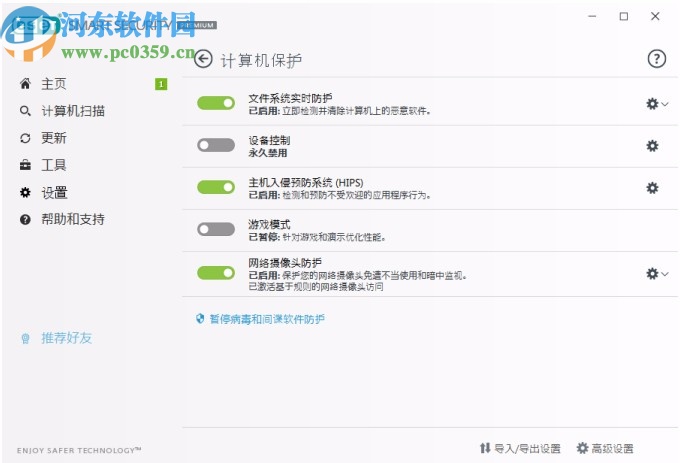This screenshot has height=463, width=680.
Task: Click 已激活基于规则的网络摄像头访问 text
Action: click(316, 287)
